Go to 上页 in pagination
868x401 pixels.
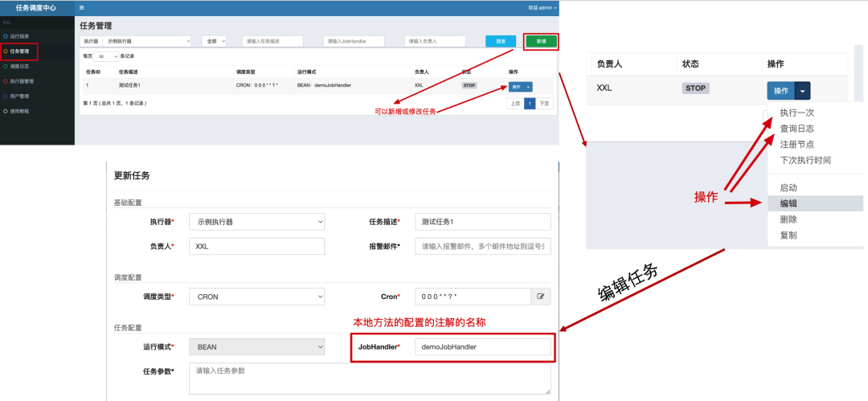pos(515,104)
